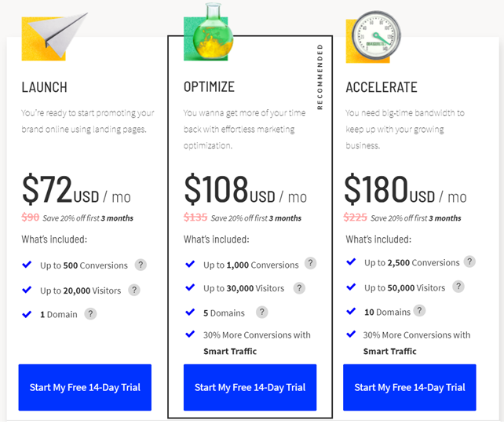Image resolution: width=504 pixels, height=424 pixels.
Task: Click help icon beside 500 Conversions
Action: pyautogui.click(x=141, y=265)
